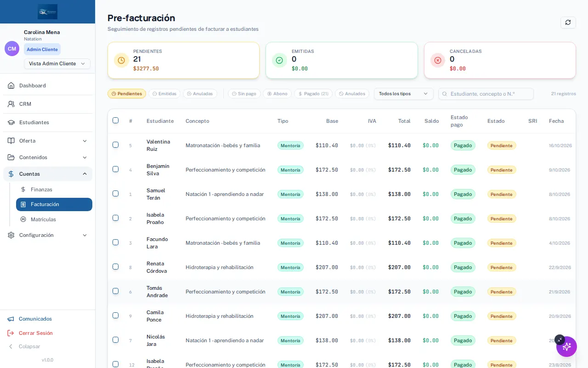Click the Estudiante, concepto o N.° search field
588x368 pixels.
pos(486,94)
